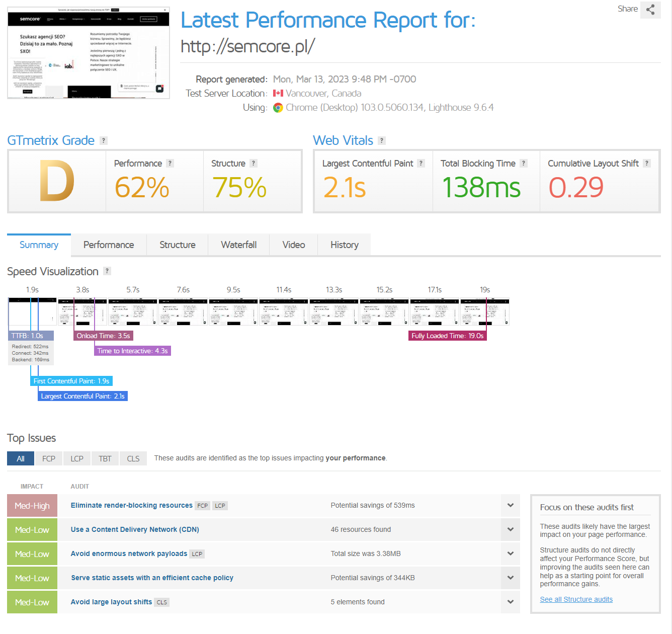This screenshot has height=634, width=672.
Task: Click the Chrome browser icon
Action: click(278, 108)
